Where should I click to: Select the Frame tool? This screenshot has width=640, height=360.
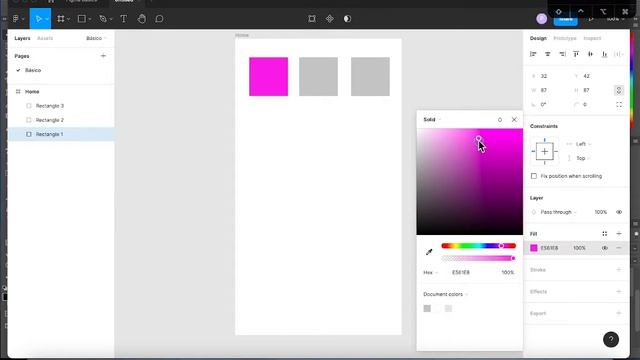(x=61, y=19)
